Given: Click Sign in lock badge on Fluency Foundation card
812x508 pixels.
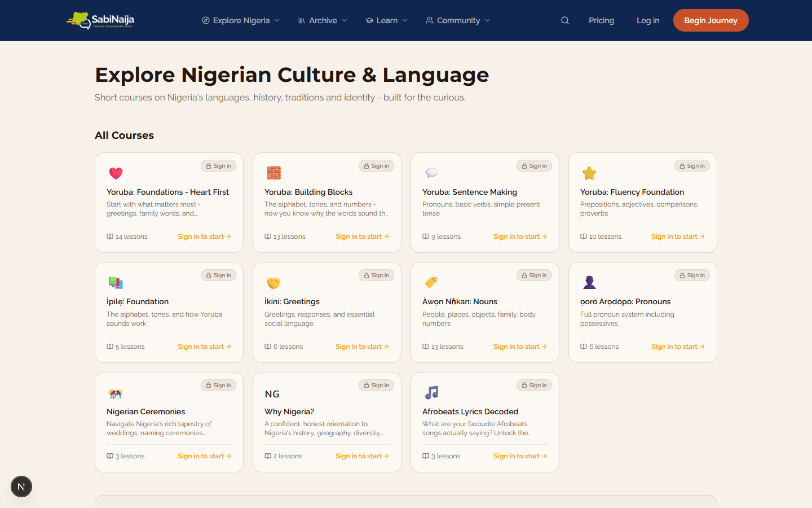Looking at the screenshot, I should (x=692, y=166).
